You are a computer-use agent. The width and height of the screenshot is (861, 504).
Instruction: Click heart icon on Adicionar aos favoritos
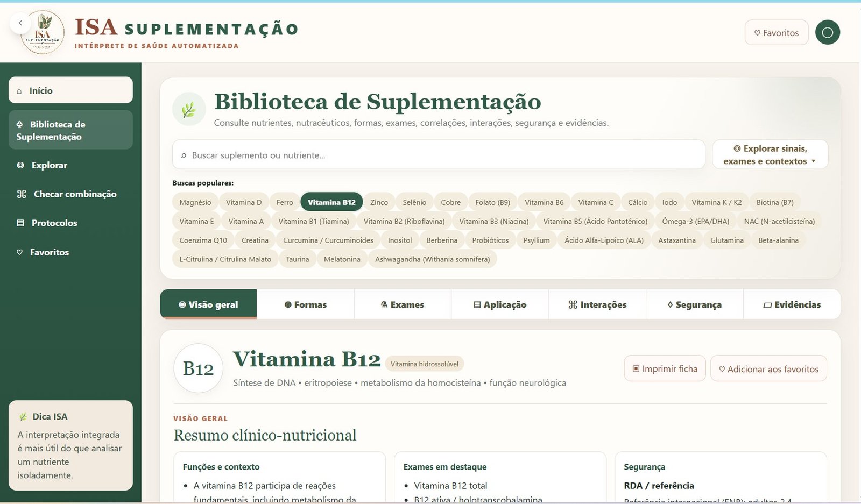(x=722, y=369)
